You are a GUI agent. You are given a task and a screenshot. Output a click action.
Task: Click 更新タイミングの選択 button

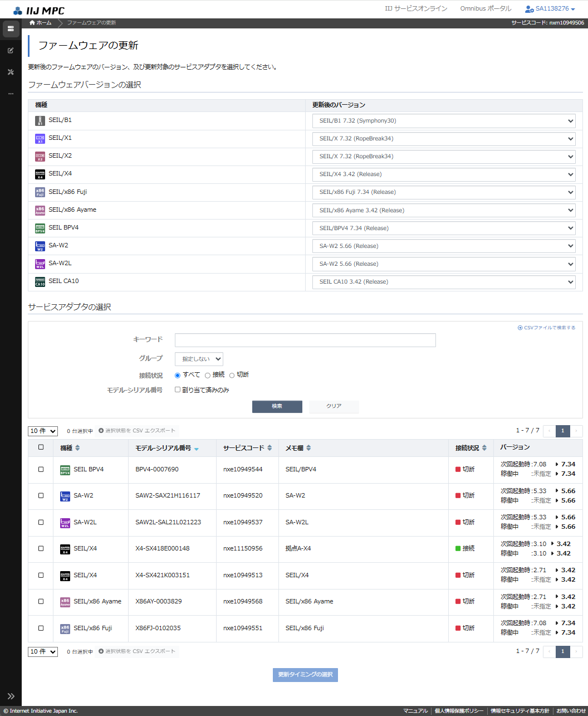(305, 675)
